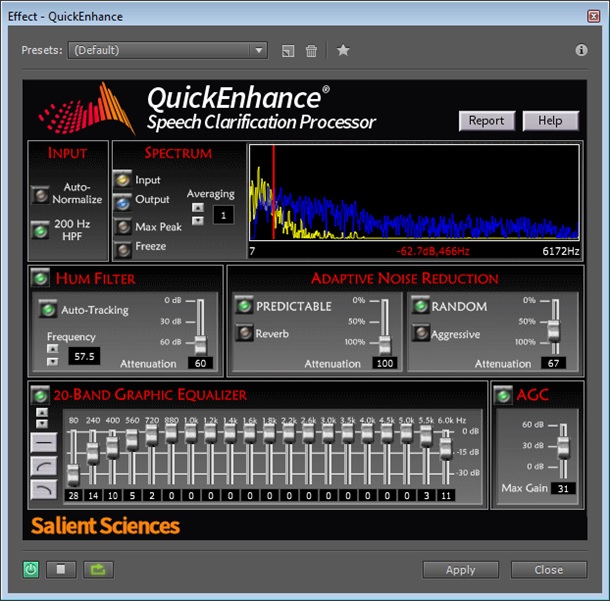Increase spectrum Averaging value
This screenshot has height=601, width=610.
(x=198, y=207)
